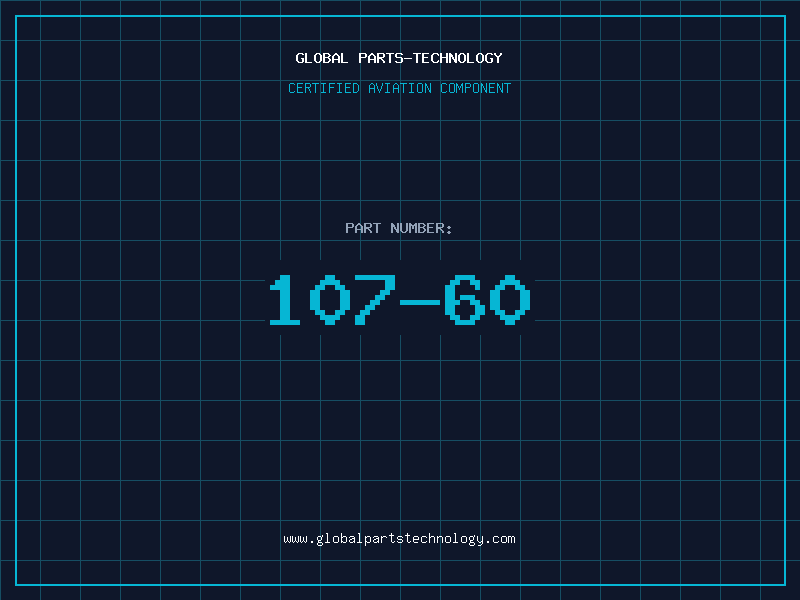Click the word PART above the digits
Viewport: 800px width, 600px height.
[363, 229]
